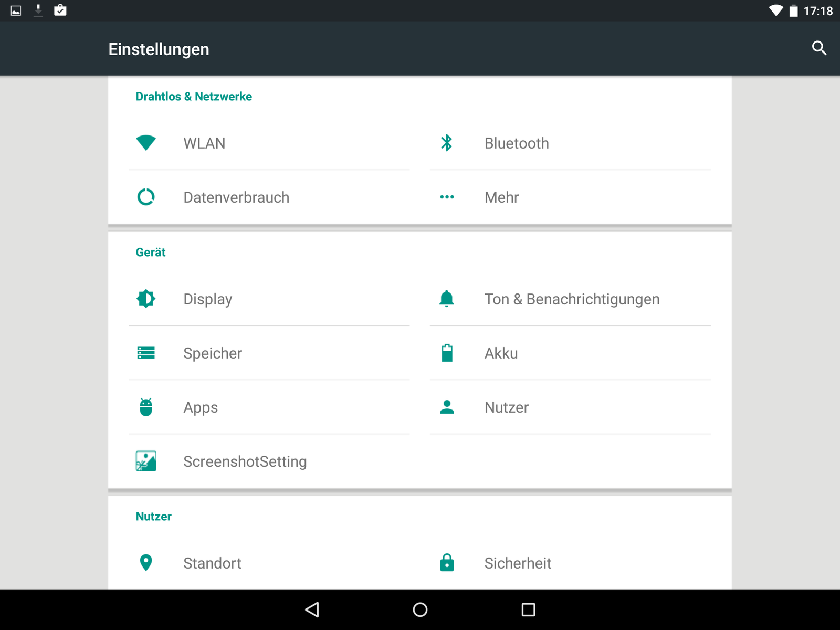Screen dimensions: 840x630
Task: Open WLAN settings
Action: click(x=269, y=143)
